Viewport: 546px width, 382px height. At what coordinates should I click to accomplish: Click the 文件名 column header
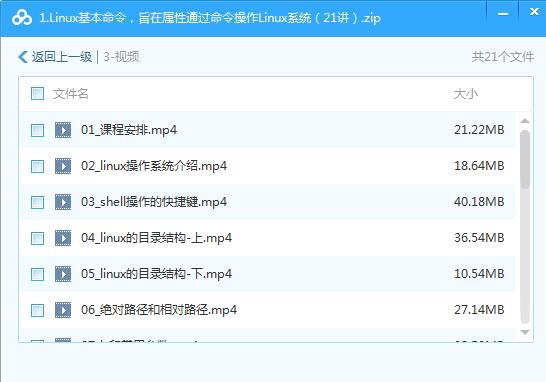coord(71,94)
